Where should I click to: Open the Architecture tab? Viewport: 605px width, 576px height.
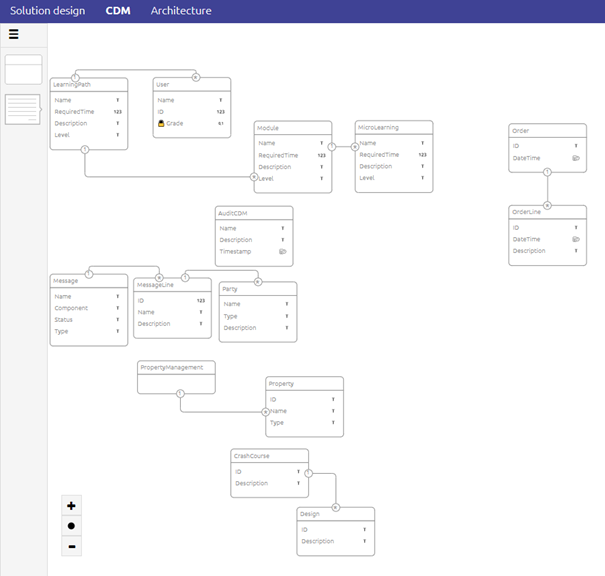pyautogui.click(x=181, y=11)
